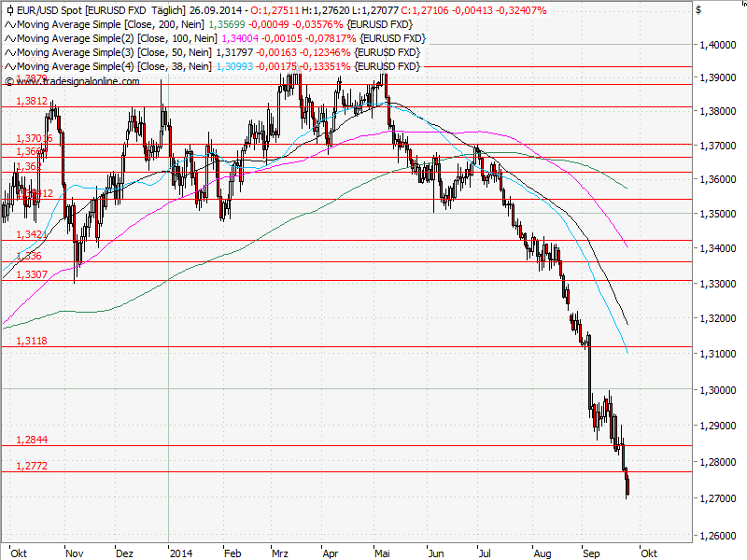The image size is (747, 560).
Task: Click the magenta 1,34004 moving average value
Action: [x=240, y=38]
